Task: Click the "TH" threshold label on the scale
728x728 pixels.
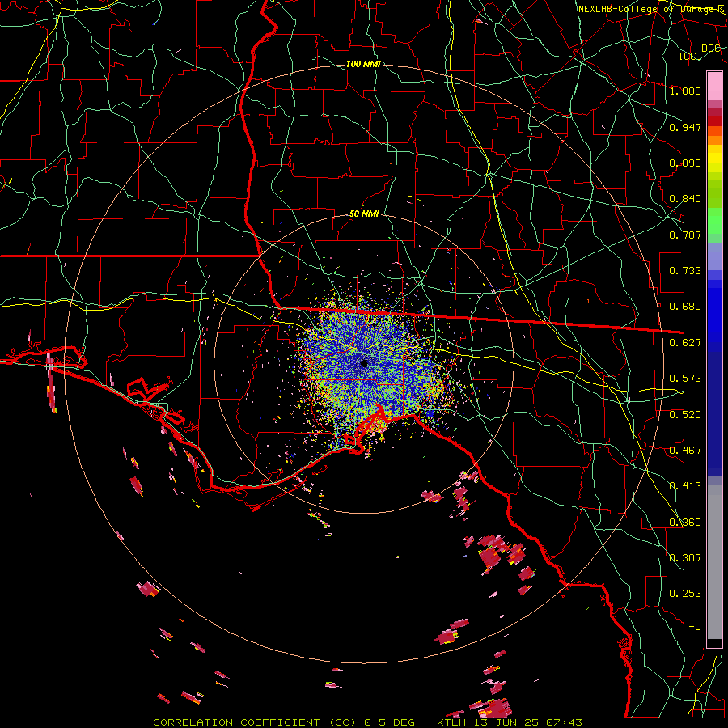Action: tap(695, 630)
